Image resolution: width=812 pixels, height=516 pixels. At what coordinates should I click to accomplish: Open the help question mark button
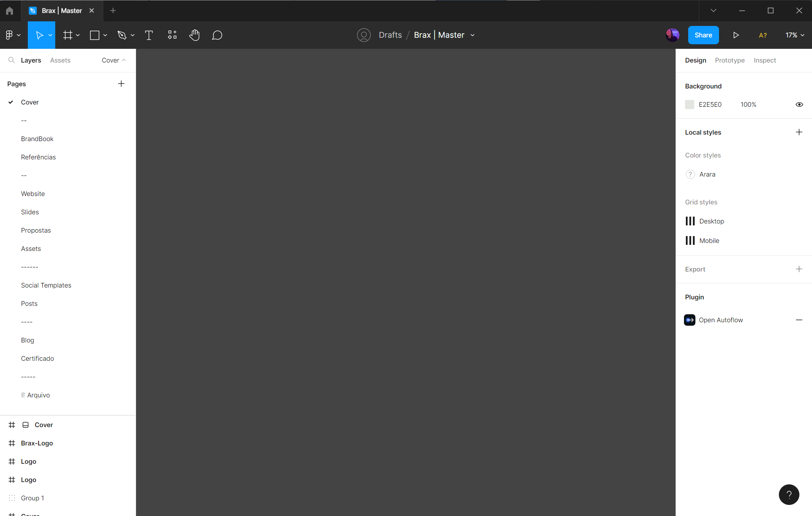(x=789, y=495)
